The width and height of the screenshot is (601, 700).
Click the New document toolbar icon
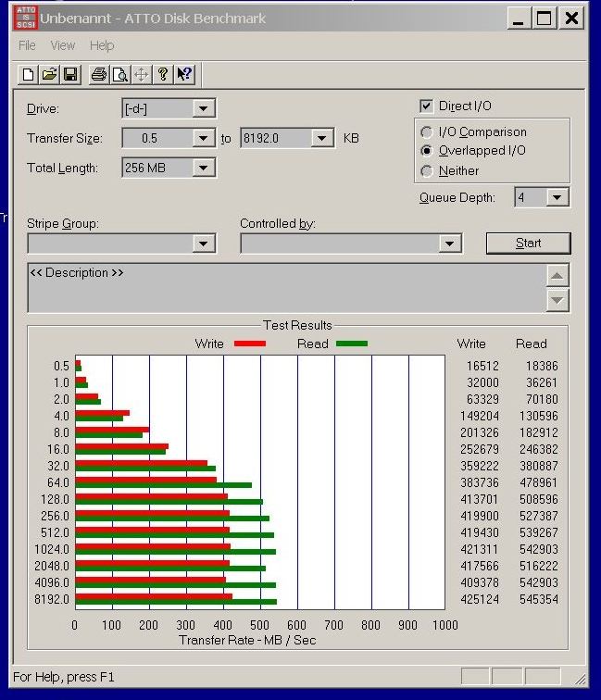coord(28,74)
